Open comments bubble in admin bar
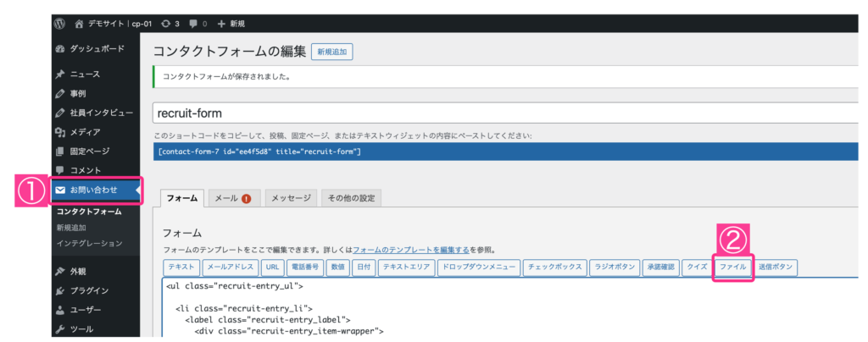The image size is (868, 342). tap(198, 24)
